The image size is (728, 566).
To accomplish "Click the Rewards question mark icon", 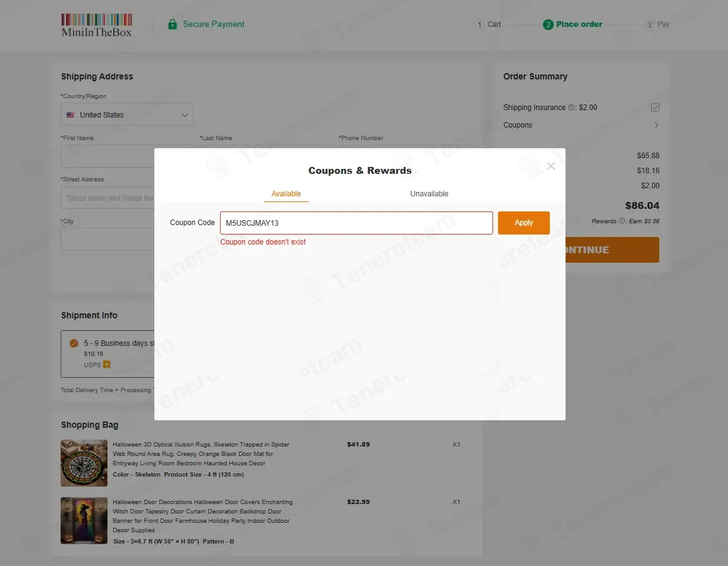I will [622, 221].
